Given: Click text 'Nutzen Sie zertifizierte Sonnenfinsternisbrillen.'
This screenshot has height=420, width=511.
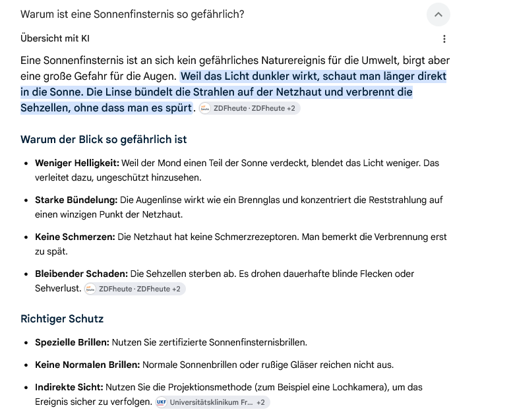Looking at the screenshot, I should pos(210,342).
